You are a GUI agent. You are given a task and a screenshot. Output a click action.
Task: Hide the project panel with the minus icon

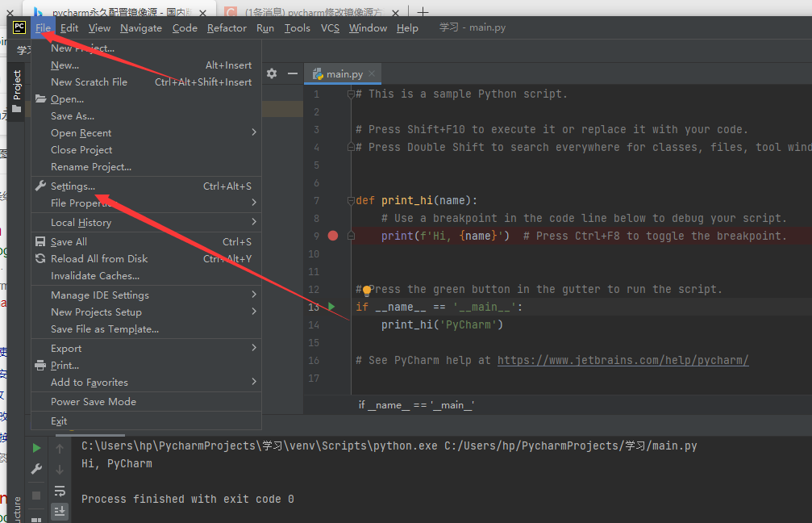[292, 73]
